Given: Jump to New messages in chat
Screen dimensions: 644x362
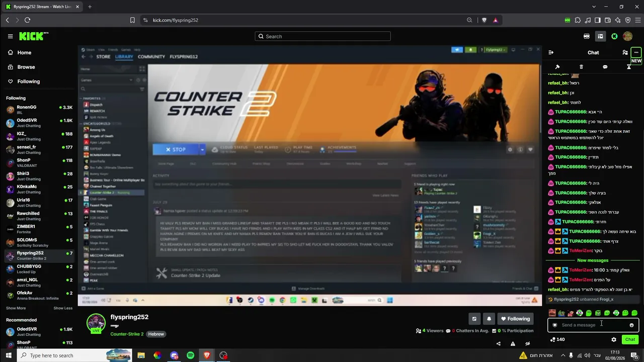Looking at the screenshot, I should pos(593,260).
